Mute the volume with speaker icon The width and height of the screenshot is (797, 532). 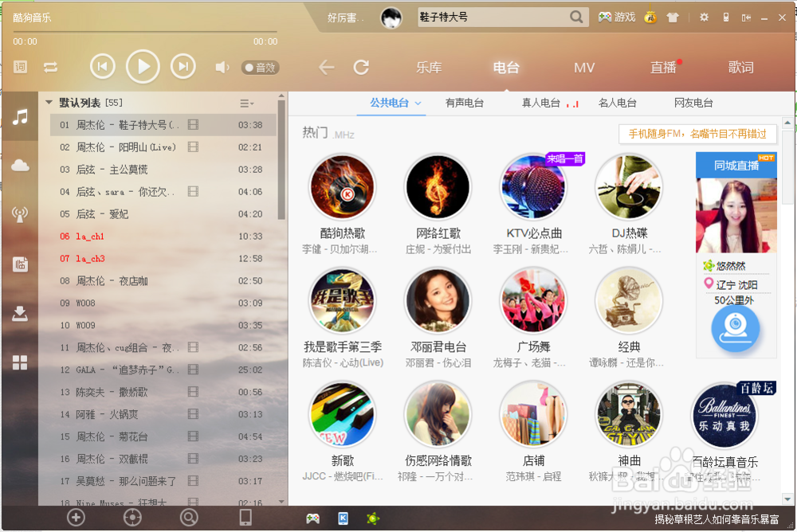[x=221, y=67]
